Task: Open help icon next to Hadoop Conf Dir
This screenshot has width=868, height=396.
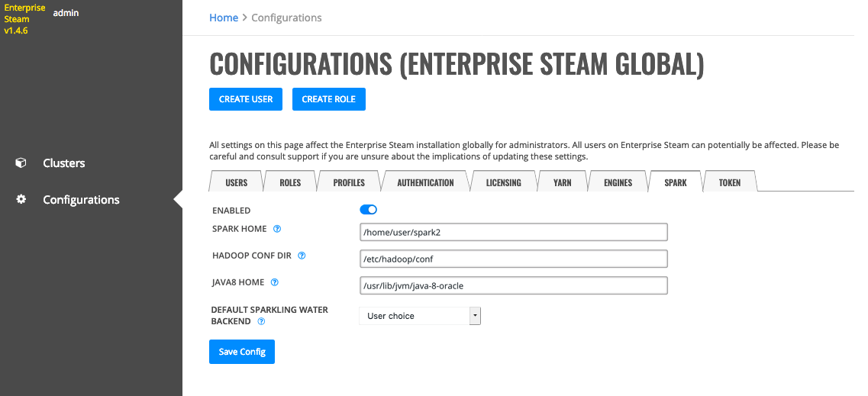Action: point(302,256)
